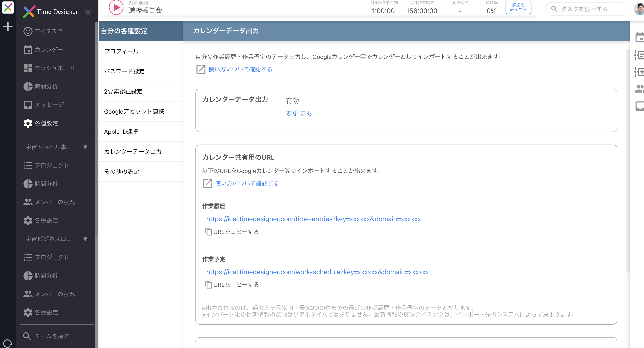This screenshot has width=644, height=348.
Task: Open the work-schedule iCal URL link
Action: point(317,272)
